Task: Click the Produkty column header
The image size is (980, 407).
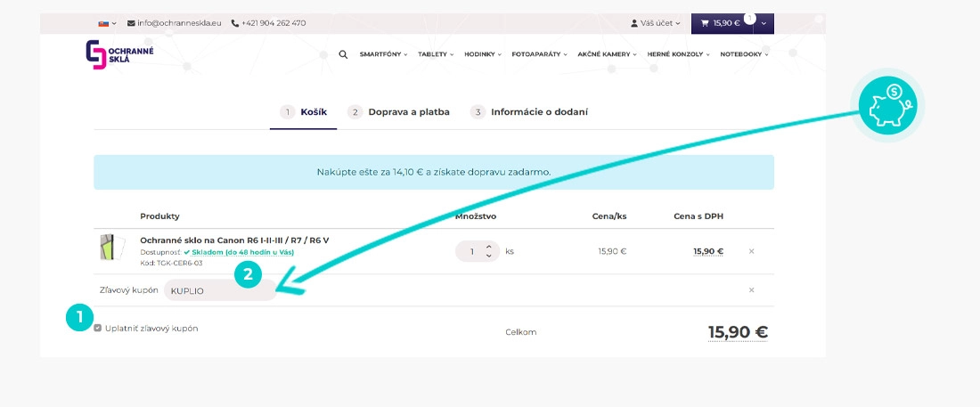Action: 159,216
